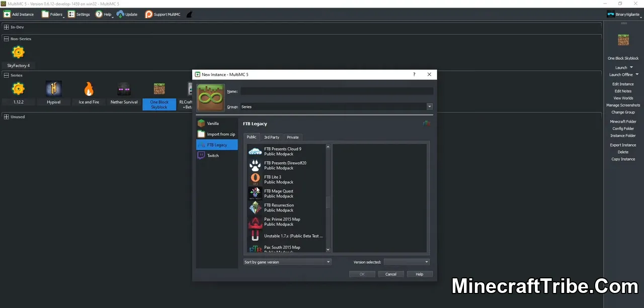Click Delete in the sidebar
Screen dimensions: 644x308
[x=623, y=152]
